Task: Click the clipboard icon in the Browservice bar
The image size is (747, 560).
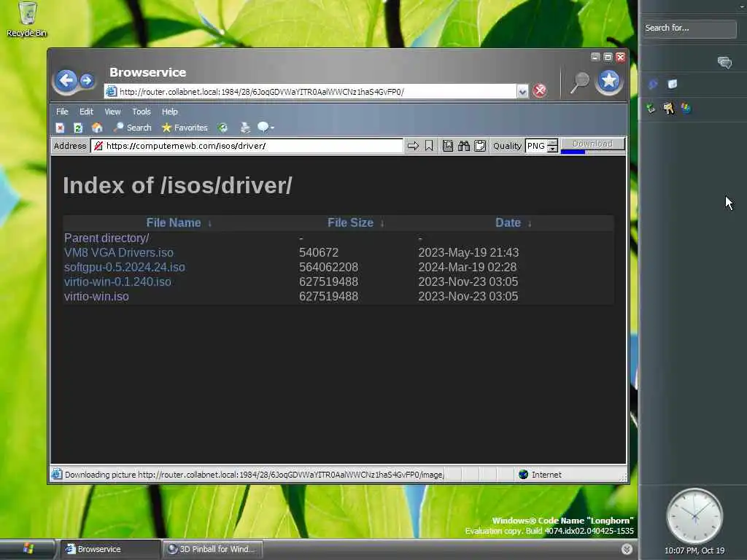Action: (x=480, y=146)
